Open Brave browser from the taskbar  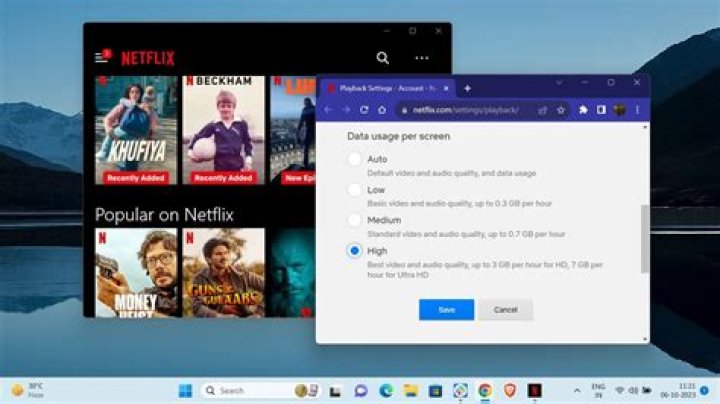pyautogui.click(x=510, y=391)
